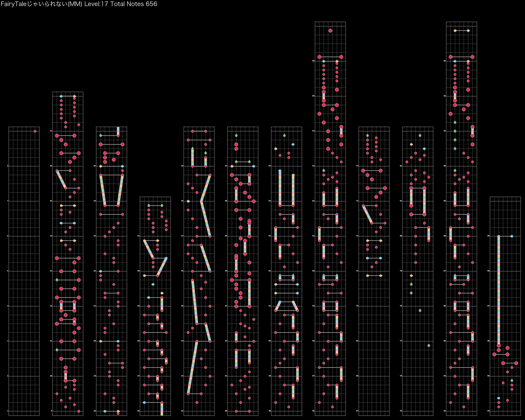Click the measure 1 label

click(8, 411)
